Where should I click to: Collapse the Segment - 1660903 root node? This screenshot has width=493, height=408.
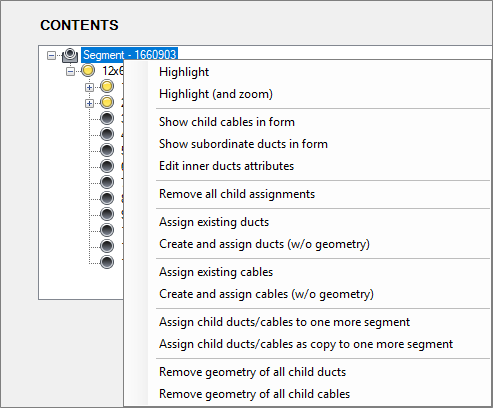click(x=51, y=55)
